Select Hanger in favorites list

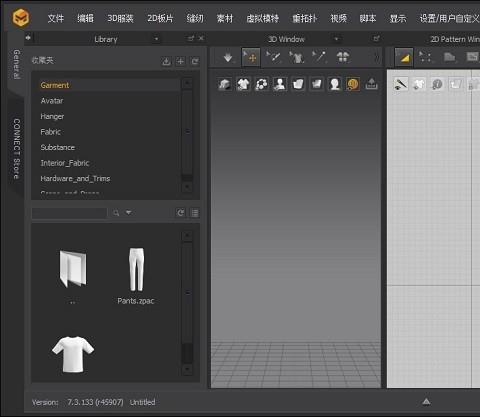(52, 116)
